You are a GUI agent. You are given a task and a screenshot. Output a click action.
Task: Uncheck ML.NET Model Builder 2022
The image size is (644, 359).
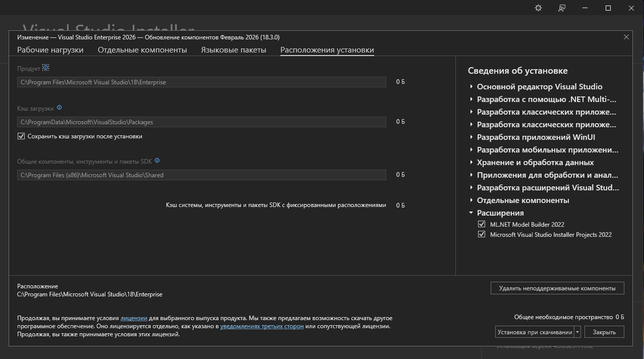point(482,224)
